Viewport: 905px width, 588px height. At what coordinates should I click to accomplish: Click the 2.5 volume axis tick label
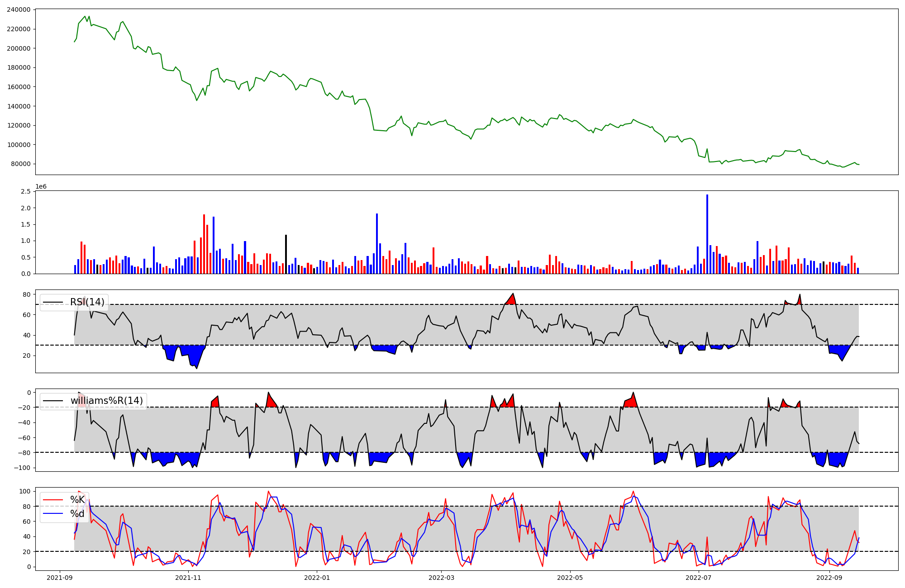coord(26,192)
